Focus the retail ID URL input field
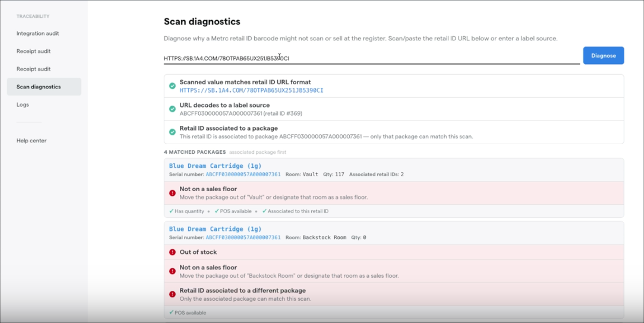Viewport: 644px width, 323px height. (372, 58)
